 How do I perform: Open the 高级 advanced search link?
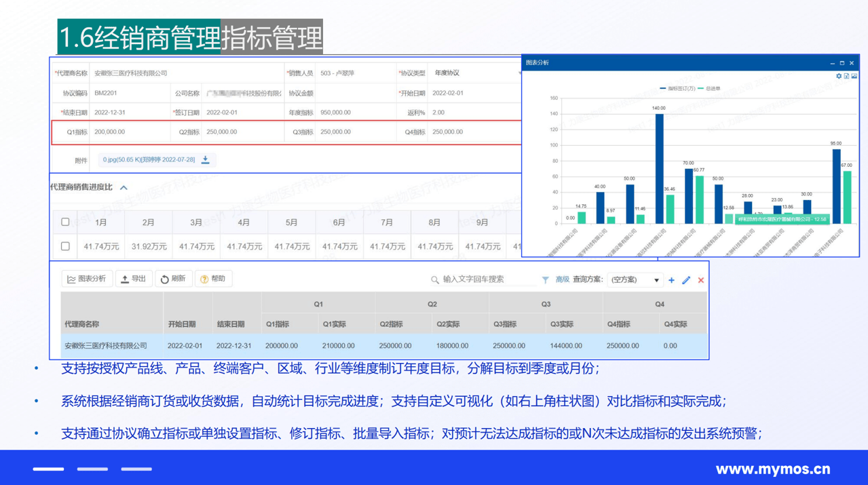pos(562,279)
